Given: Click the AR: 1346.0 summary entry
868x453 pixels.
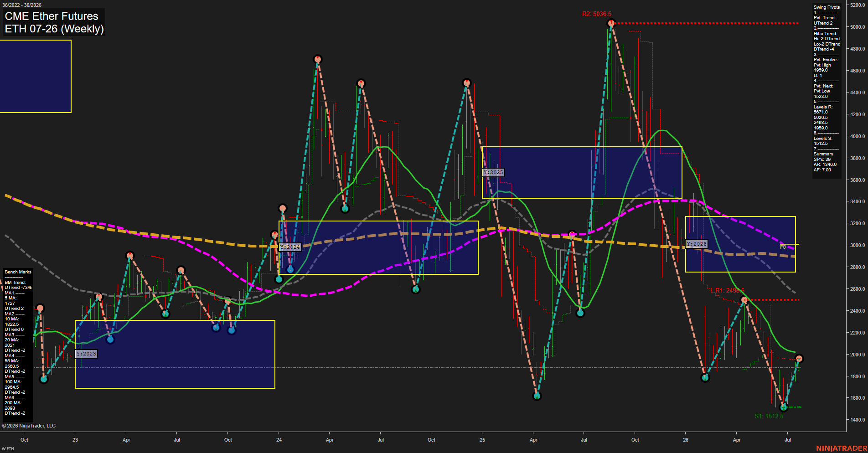Looking at the screenshot, I should [x=825, y=165].
